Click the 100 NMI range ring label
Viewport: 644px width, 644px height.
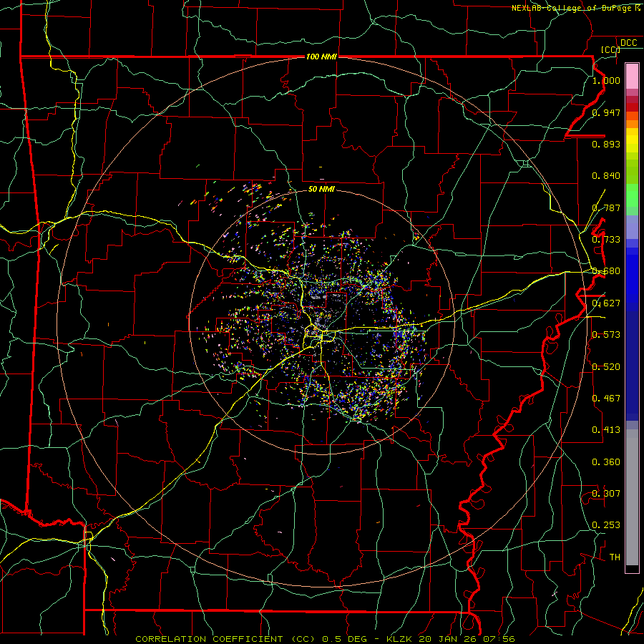pyautogui.click(x=321, y=57)
